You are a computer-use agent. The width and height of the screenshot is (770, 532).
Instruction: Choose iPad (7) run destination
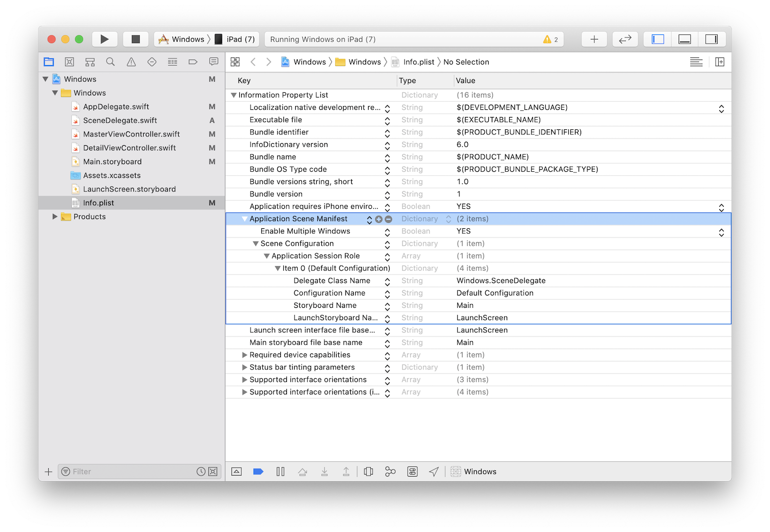[235, 39]
